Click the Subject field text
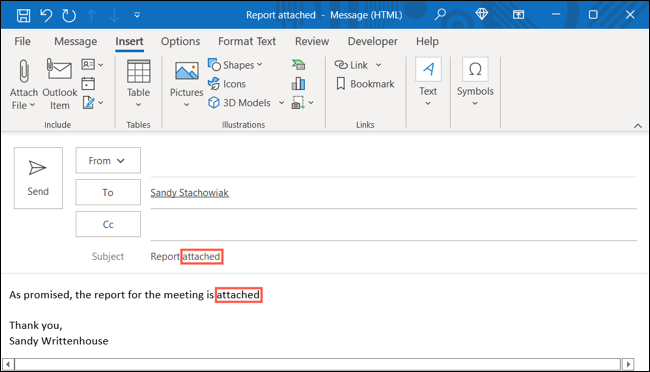The width and height of the screenshot is (650, 372). pos(185,257)
